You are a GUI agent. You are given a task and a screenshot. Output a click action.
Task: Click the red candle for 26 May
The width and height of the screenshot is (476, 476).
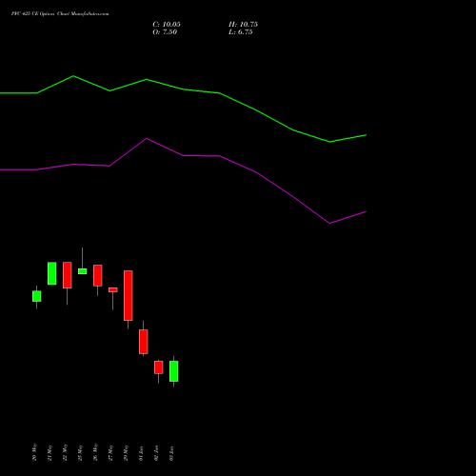coord(98,275)
